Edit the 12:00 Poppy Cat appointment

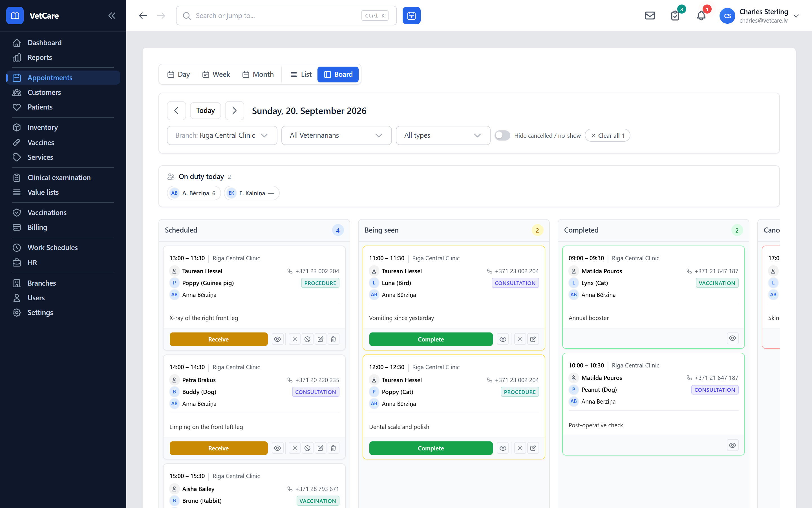(x=533, y=448)
